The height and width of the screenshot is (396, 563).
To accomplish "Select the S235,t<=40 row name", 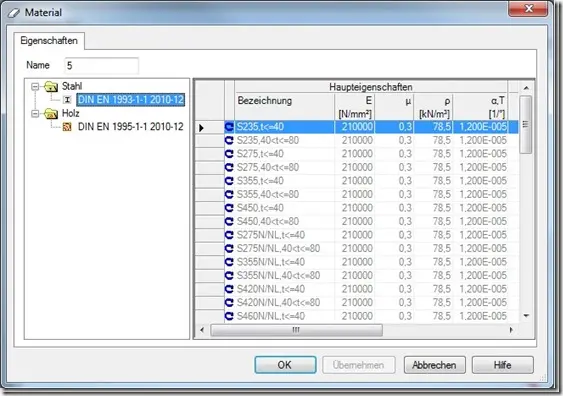I will [x=260, y=127].
